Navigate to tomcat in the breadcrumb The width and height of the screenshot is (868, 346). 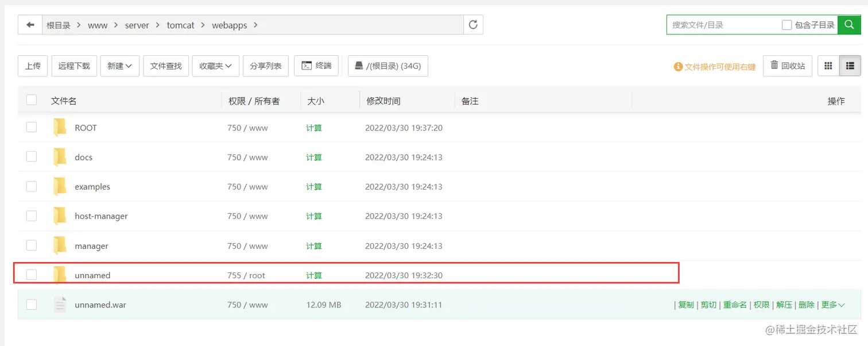(x=181, y=25)
